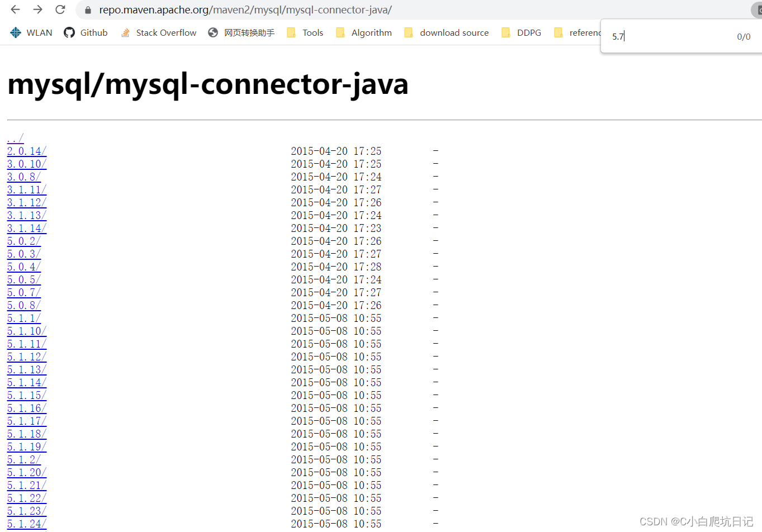
Task: Open the 5.1.17/ directory
Action: tap(27, 421)
